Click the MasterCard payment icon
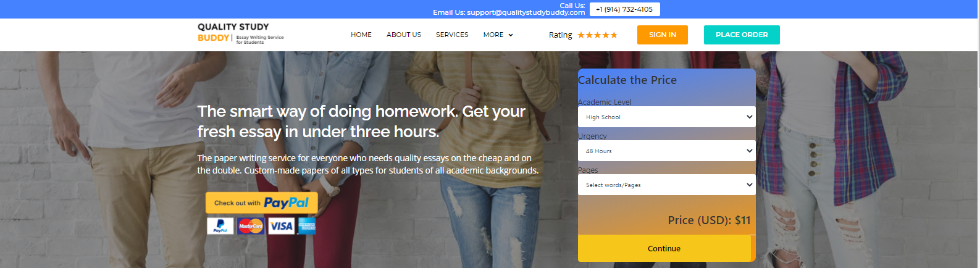 251,226
